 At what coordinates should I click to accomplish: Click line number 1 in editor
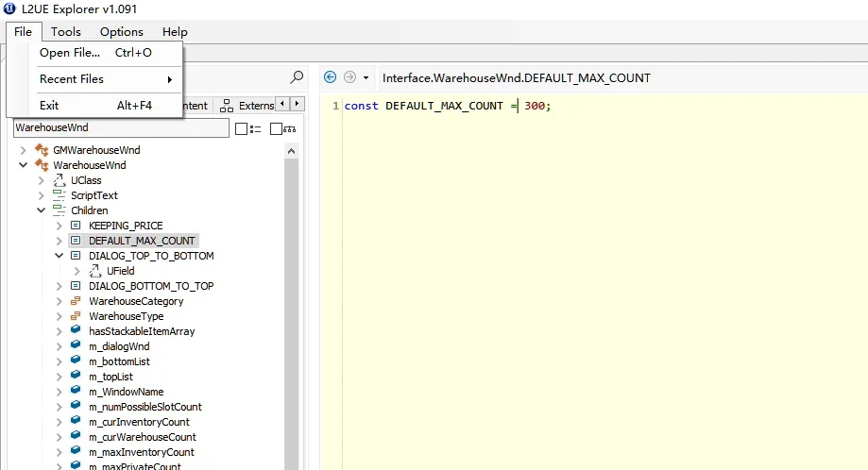(335, 106)
